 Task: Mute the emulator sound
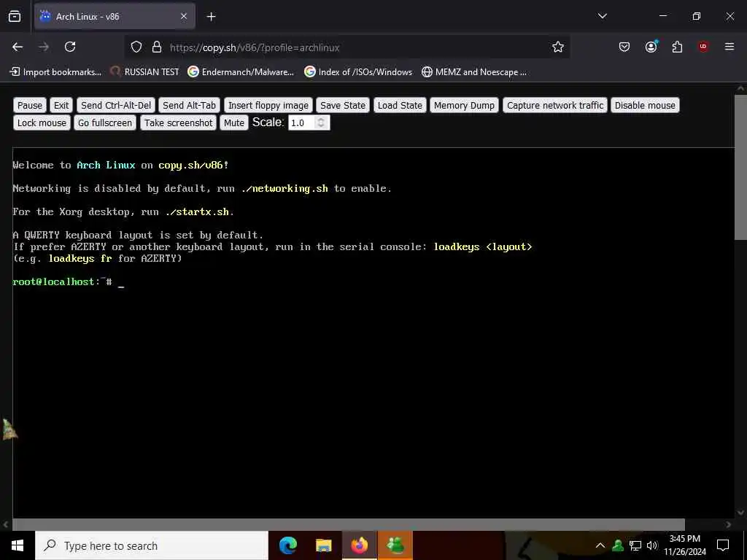pos(234,122)
